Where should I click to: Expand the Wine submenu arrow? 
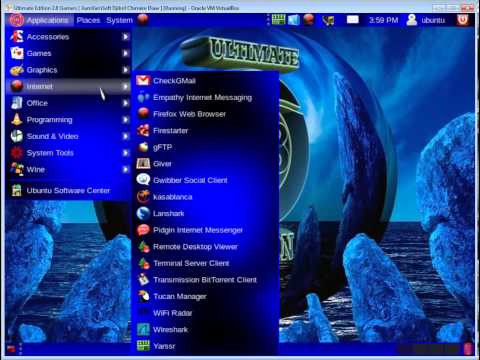click(x=125, y=169)
